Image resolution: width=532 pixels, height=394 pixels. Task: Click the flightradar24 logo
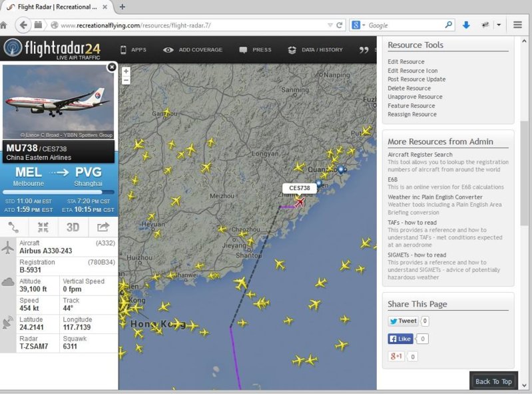(52, 49)
